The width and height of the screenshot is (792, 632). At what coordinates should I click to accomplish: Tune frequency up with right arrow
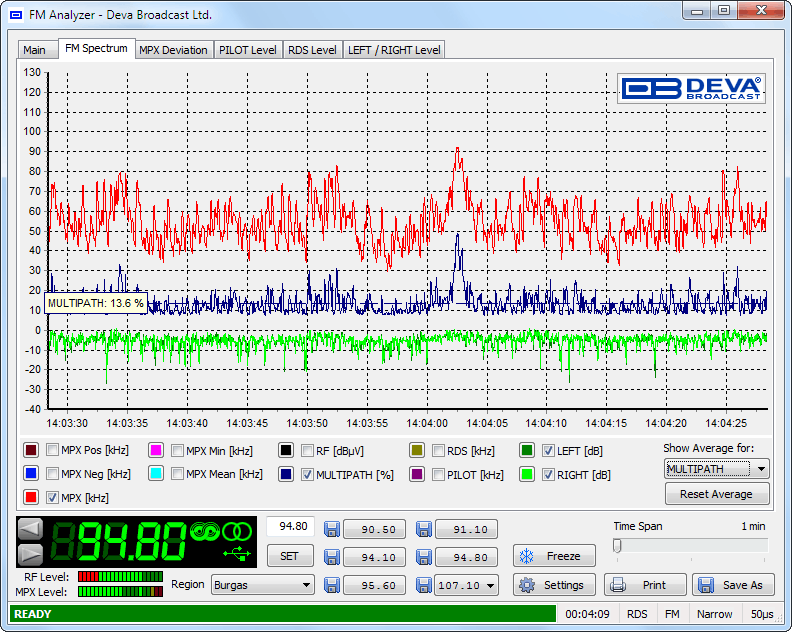30,555
